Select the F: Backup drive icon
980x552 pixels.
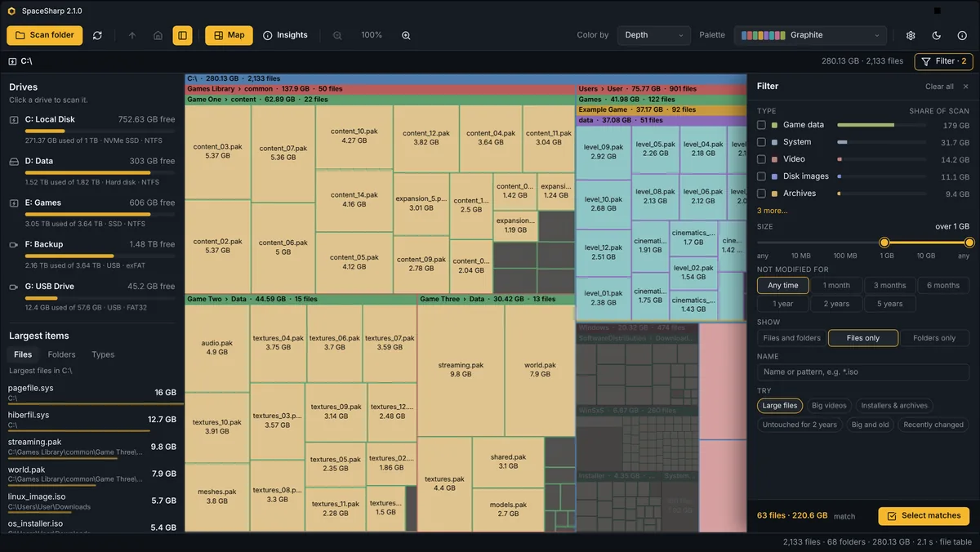click(14, 244)
